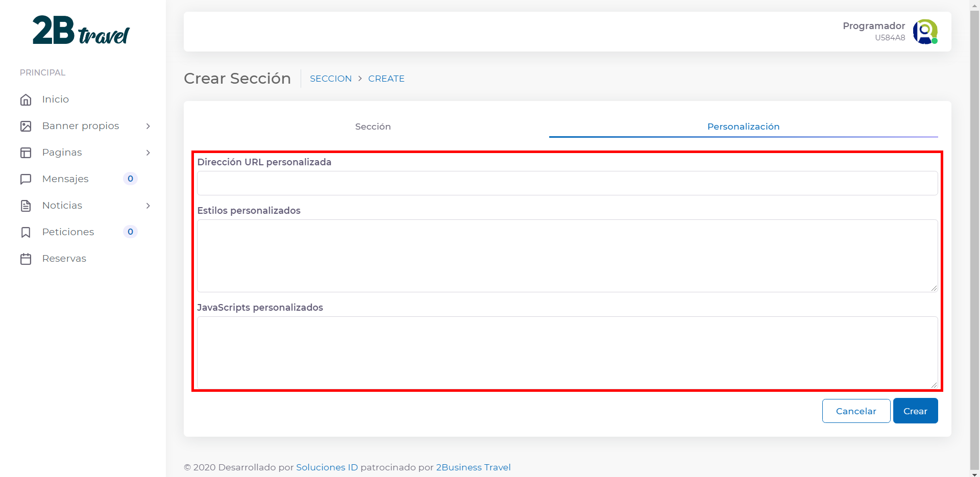Screen dimensions: 980x477
Task: Expand the Banner propios submenu chevron
Action: (148, 126)
